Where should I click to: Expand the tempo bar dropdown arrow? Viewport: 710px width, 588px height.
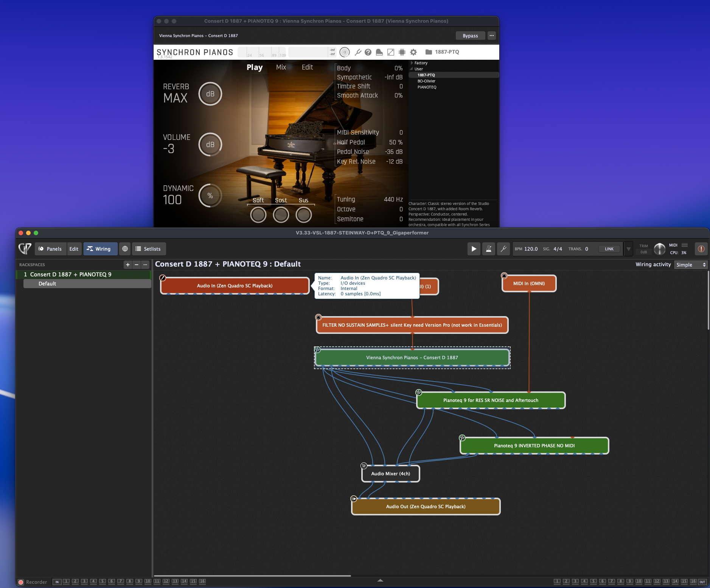pyautogui.click(x=628, y=249)
